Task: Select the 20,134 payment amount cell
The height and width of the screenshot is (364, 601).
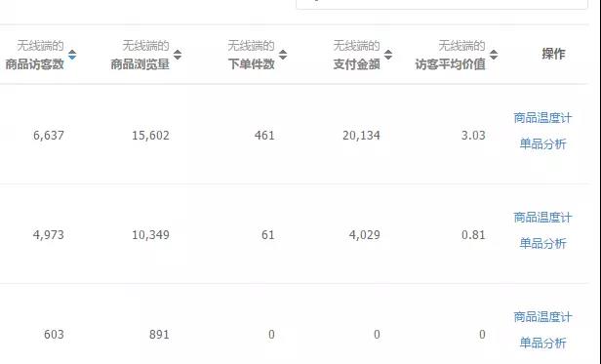Action: (361, 136)
